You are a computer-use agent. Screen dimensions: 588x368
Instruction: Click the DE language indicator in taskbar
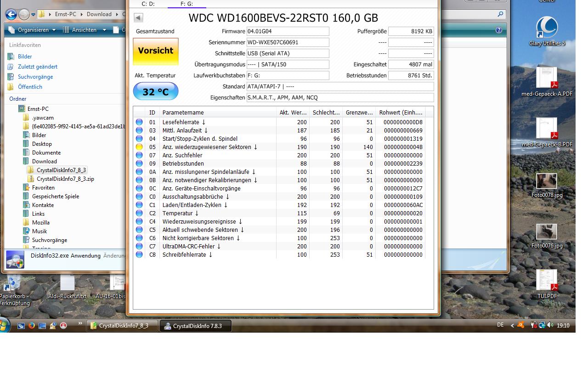500,325
